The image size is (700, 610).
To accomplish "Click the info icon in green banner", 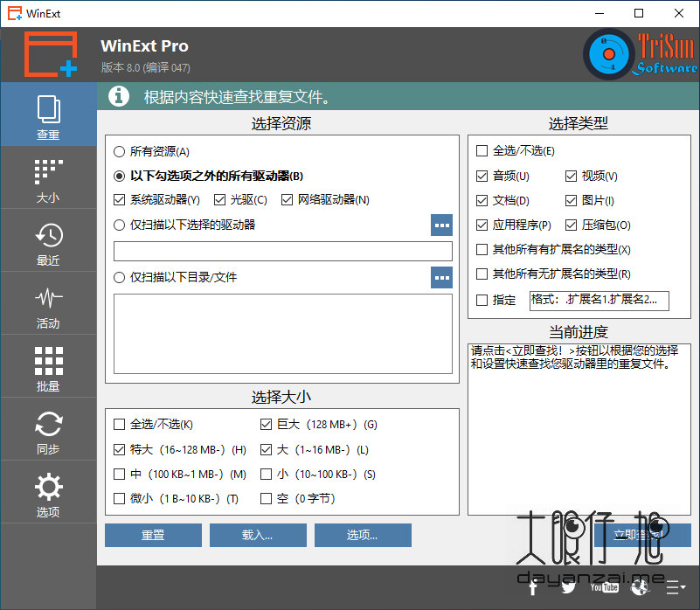I will click(x=119, y=96).
